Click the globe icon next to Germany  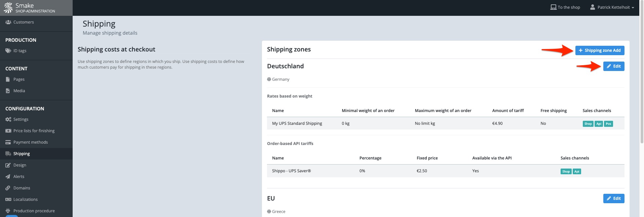coord(269,79)
